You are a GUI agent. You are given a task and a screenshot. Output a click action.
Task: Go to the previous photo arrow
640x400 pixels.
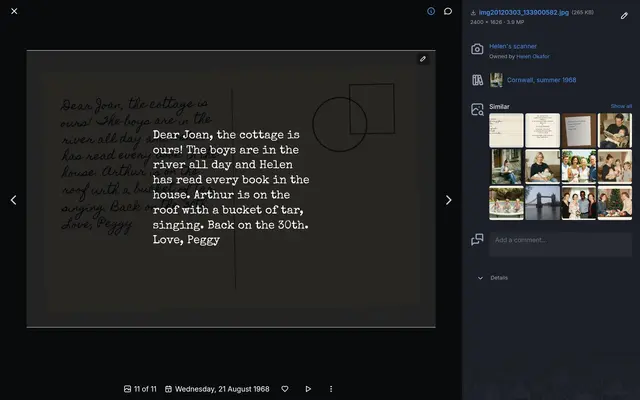coord(13,200)
